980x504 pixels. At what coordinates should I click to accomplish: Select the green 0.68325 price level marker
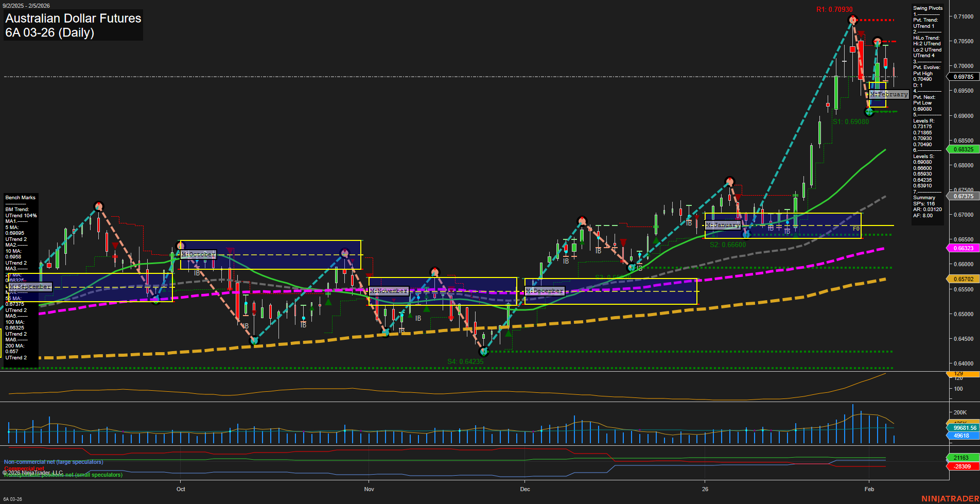(x=962, y=149)
